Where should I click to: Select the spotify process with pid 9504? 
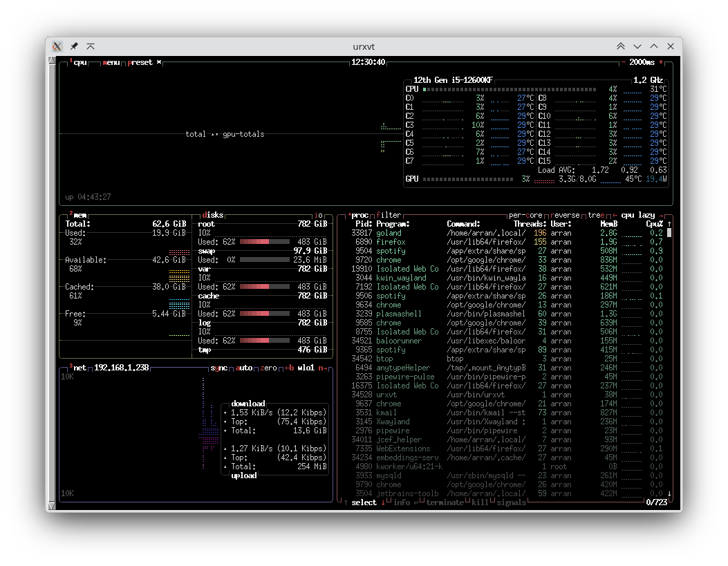tap(507, 251)
